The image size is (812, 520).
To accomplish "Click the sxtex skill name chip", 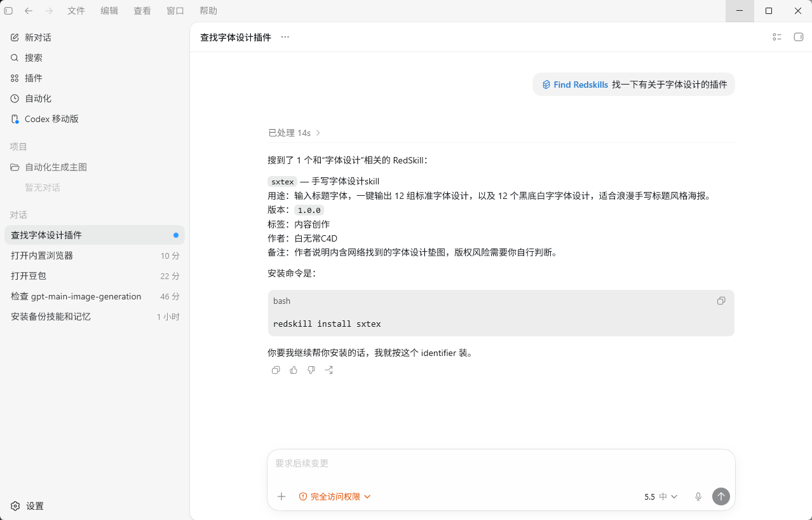I will point(283,181).
